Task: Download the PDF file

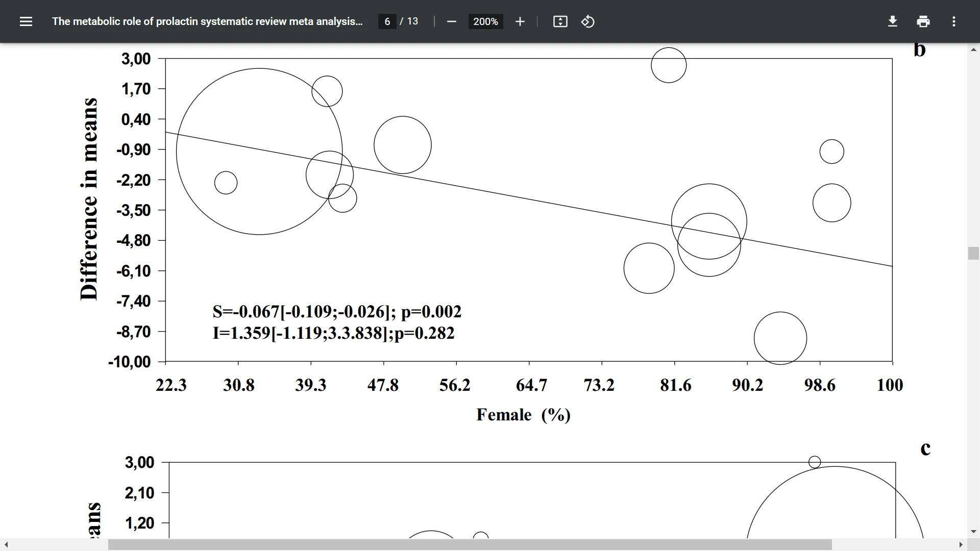Action: (x=892, y=21)
